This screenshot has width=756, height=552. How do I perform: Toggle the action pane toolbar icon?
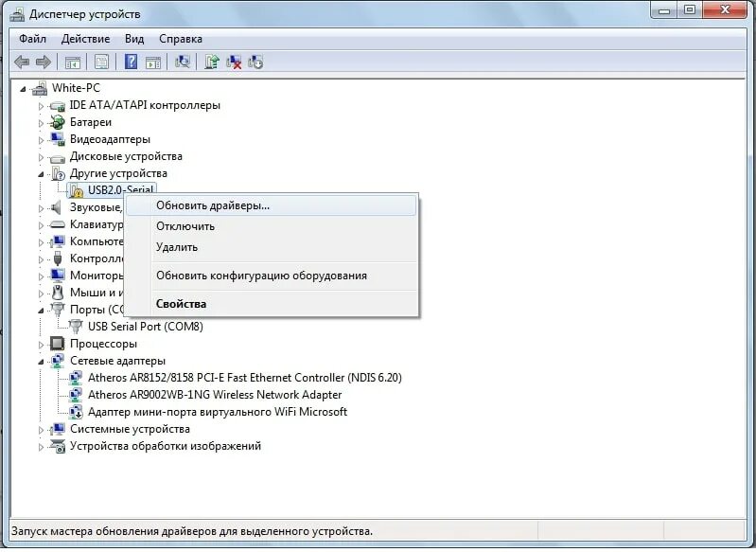coord(153,62)
